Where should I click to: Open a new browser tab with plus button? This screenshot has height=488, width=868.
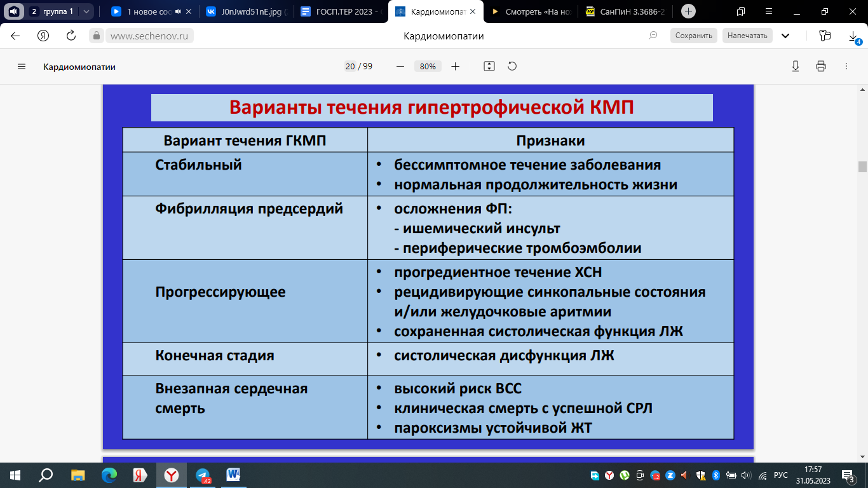pyautogui.click(x=688, y=11)
